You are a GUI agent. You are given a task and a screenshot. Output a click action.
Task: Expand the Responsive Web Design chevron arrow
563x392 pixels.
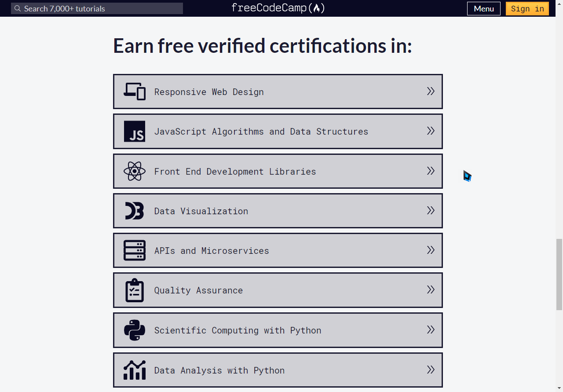pos(430,91)
